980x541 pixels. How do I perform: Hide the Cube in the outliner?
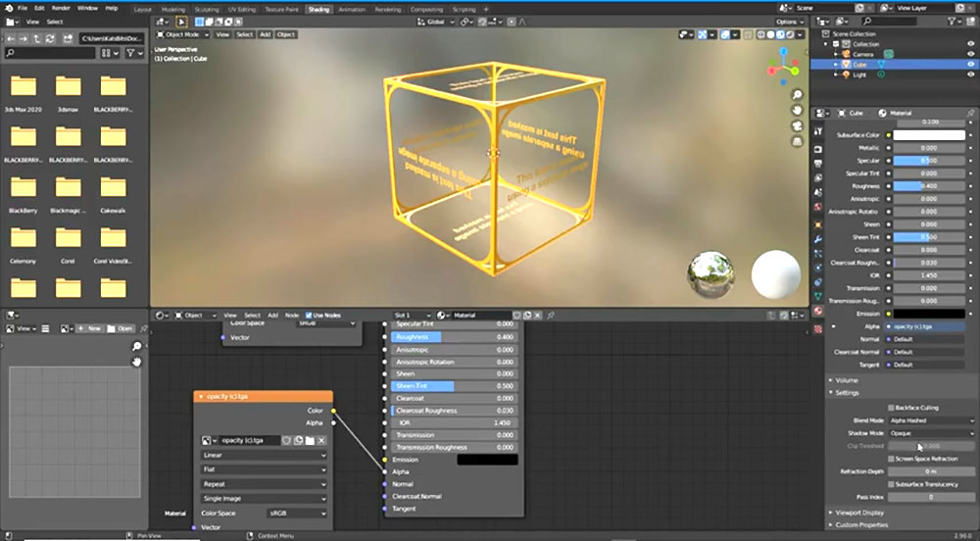point(971,64)
